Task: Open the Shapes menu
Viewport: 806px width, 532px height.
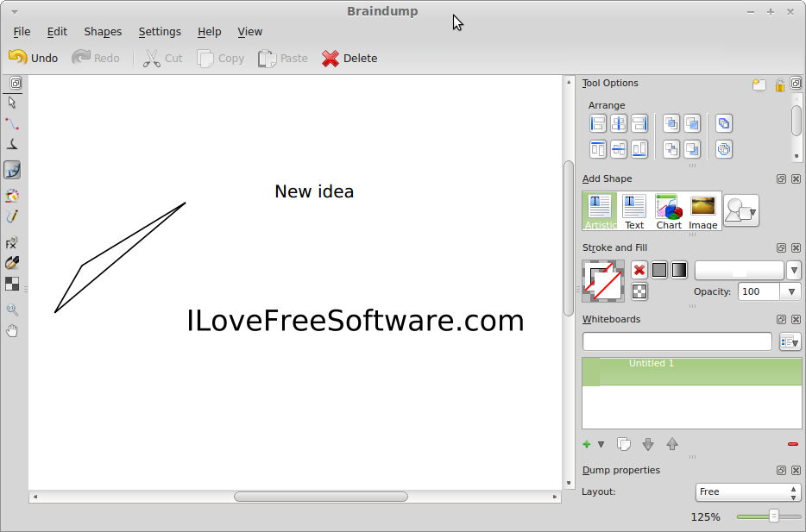Action: tap(103, 32)
